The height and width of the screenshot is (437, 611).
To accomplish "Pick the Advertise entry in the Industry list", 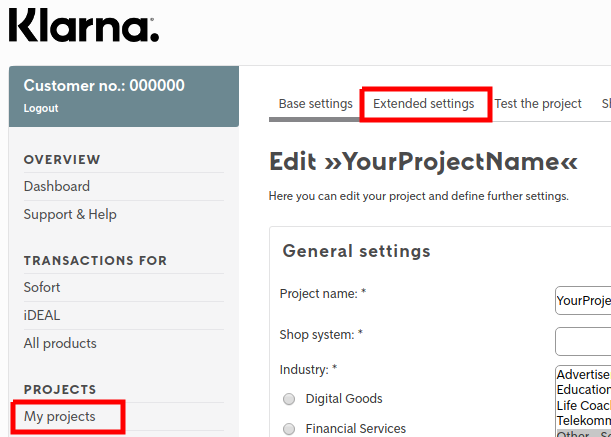I will point(583,375).
